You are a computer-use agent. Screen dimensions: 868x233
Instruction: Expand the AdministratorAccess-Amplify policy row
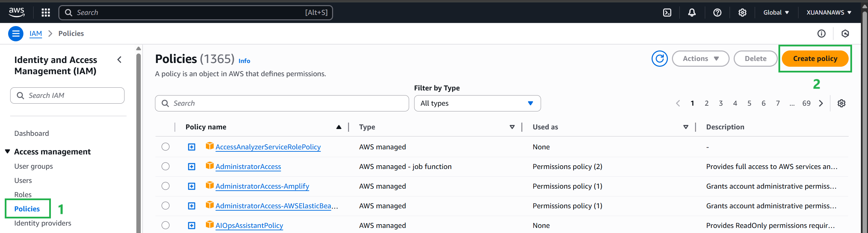[x=192, y=186]
